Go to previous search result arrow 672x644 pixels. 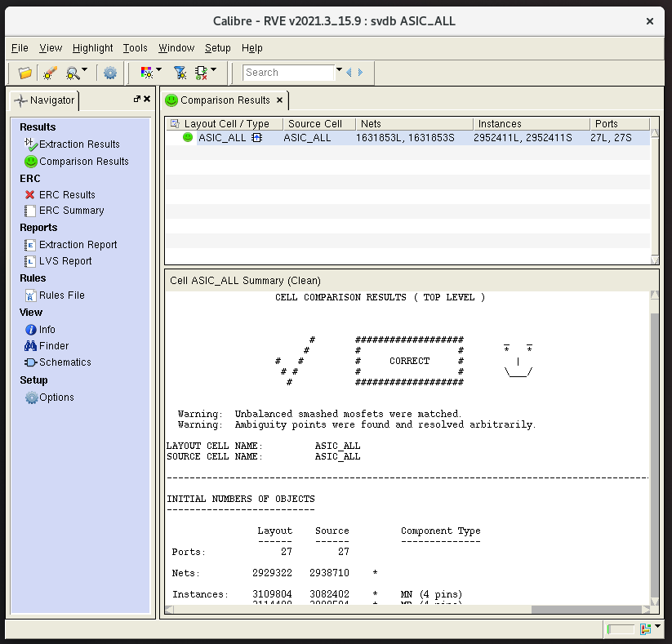click(x=349, y=73)
